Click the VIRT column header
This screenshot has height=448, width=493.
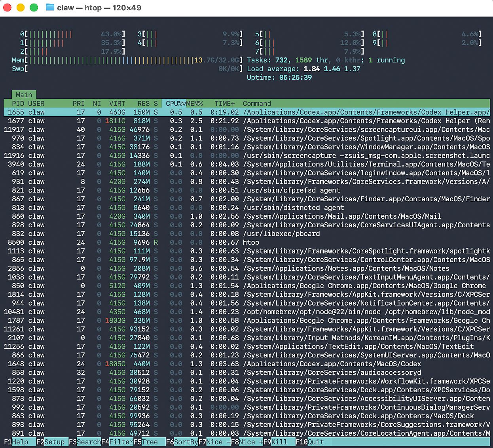click(x=117, y=104)
